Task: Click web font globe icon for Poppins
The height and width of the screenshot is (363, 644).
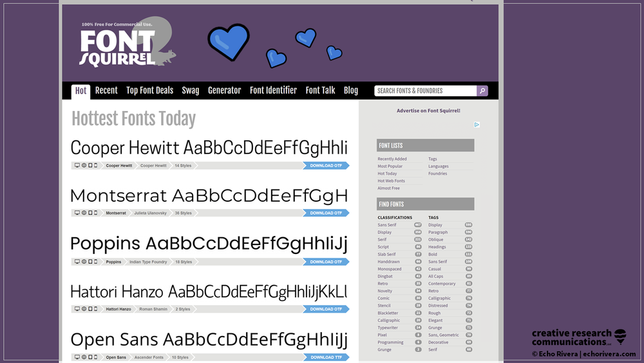Action: (84, 262)
